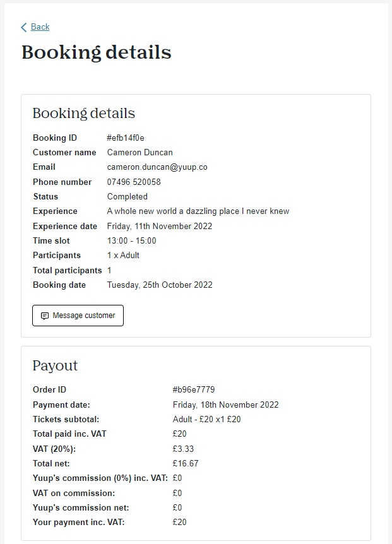Select the customer email cameron.duncan@yuup.co
The width and height of the screenshot is (392, 544).
[x=157, y=167]
